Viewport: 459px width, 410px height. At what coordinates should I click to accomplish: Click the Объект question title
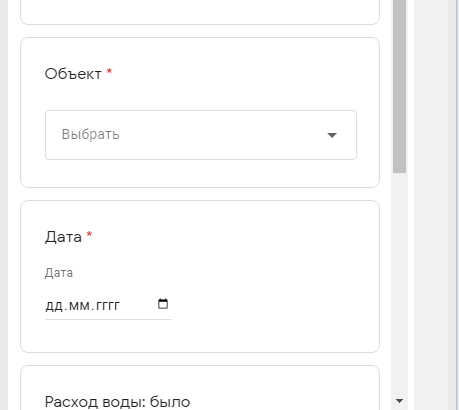(x=73, y=74)
